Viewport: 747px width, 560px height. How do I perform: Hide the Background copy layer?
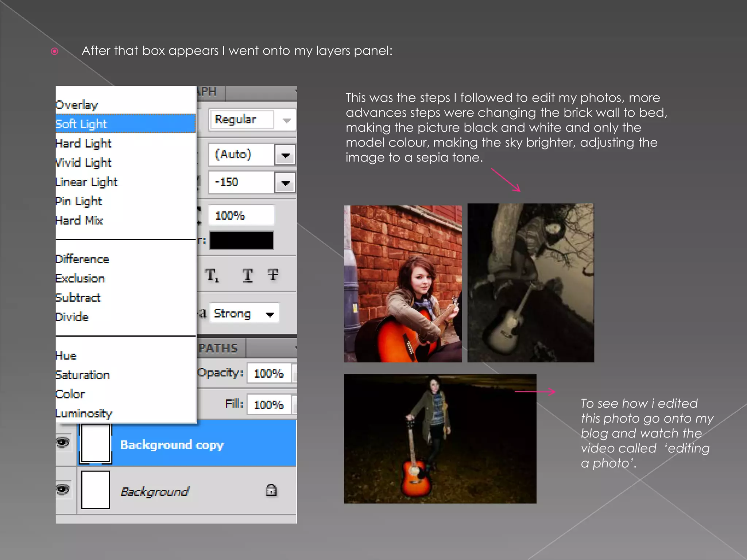pos(63,443)
